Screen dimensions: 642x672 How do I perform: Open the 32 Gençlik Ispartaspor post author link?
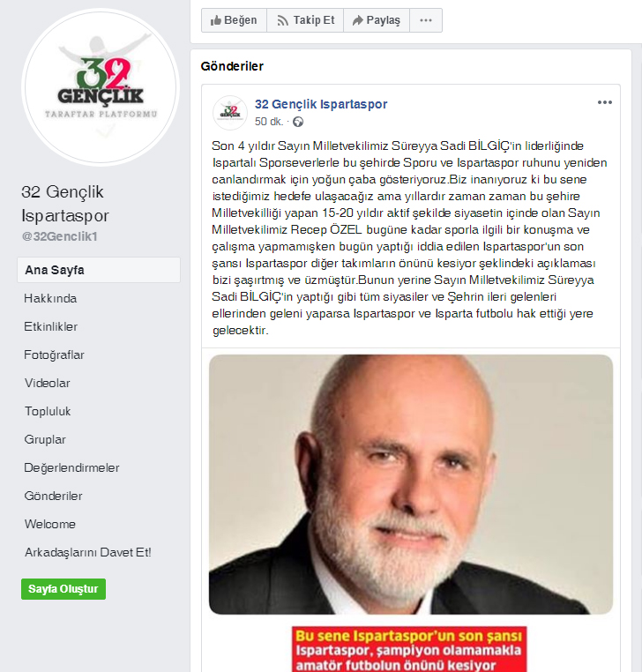[321, 104]
